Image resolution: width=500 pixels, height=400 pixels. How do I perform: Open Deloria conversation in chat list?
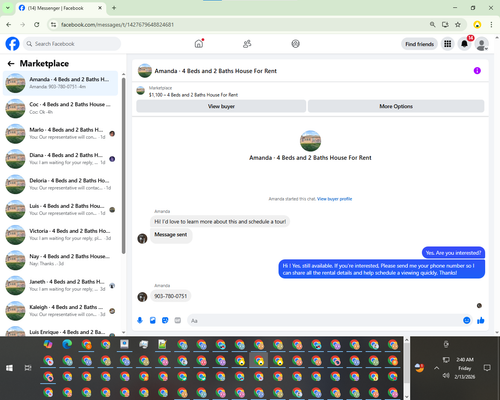point(60,184)
